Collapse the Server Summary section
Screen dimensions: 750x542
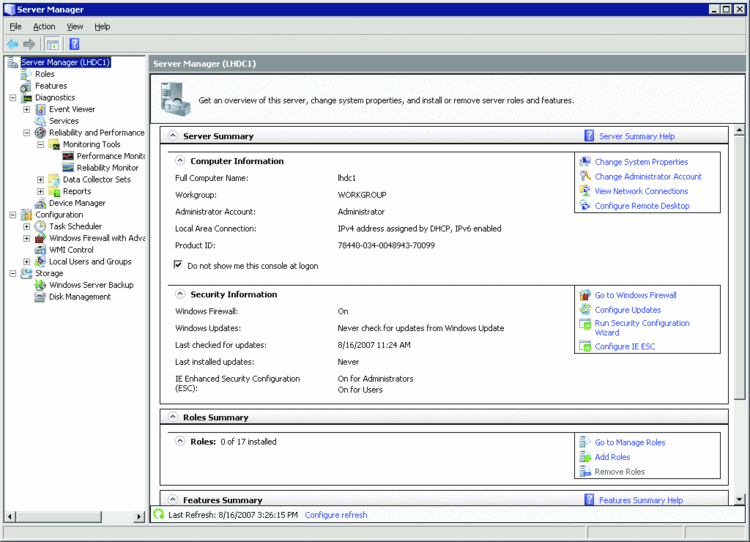click(172, 136)
